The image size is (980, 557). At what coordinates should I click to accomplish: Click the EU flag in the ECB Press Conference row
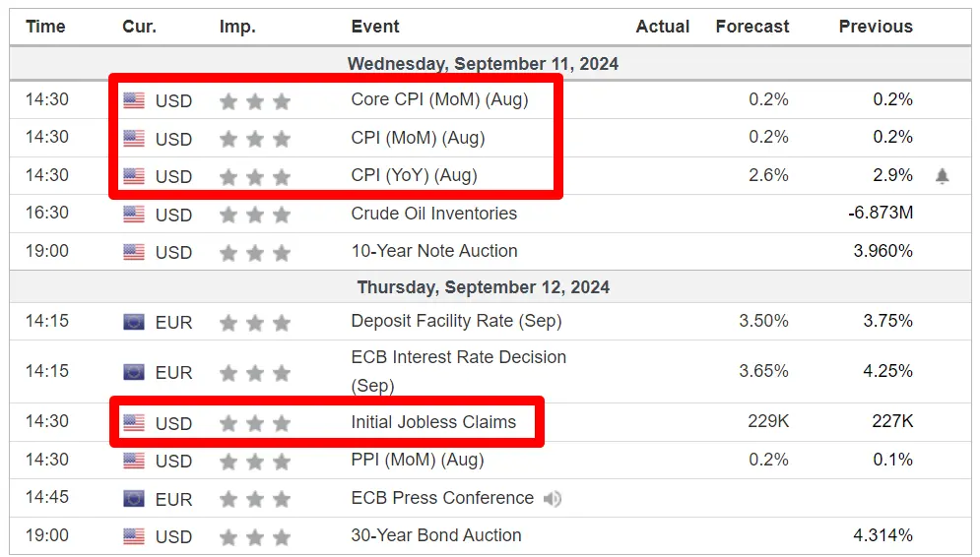point(134,498)
